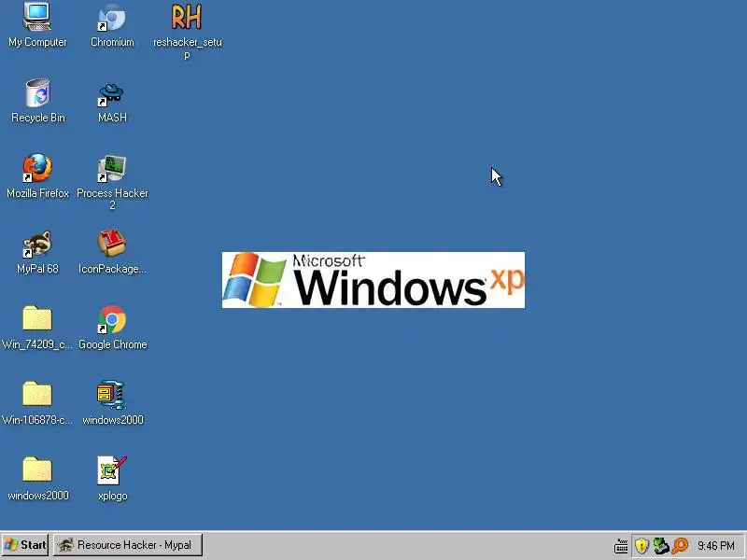The image size is (747, 560).
Task: Select the IconPackage installer icon
Action: [112, 244]
